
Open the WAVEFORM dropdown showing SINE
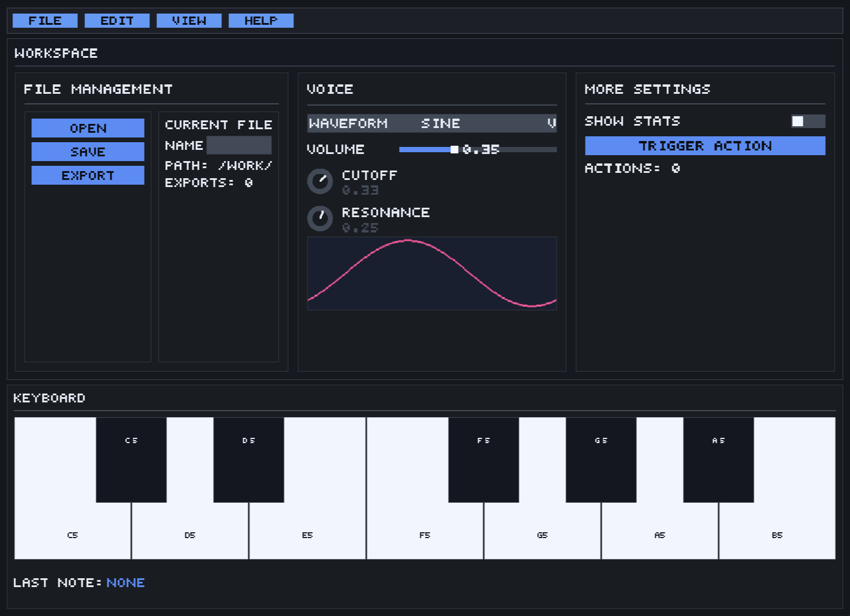point(431,123)
